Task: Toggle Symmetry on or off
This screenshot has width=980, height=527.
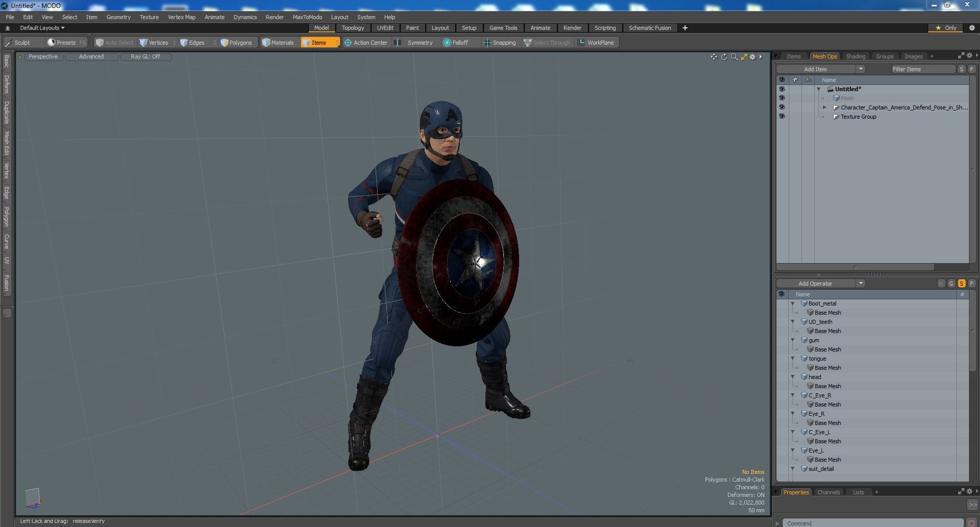Action: pyautogui.click(x=414, y=42)
